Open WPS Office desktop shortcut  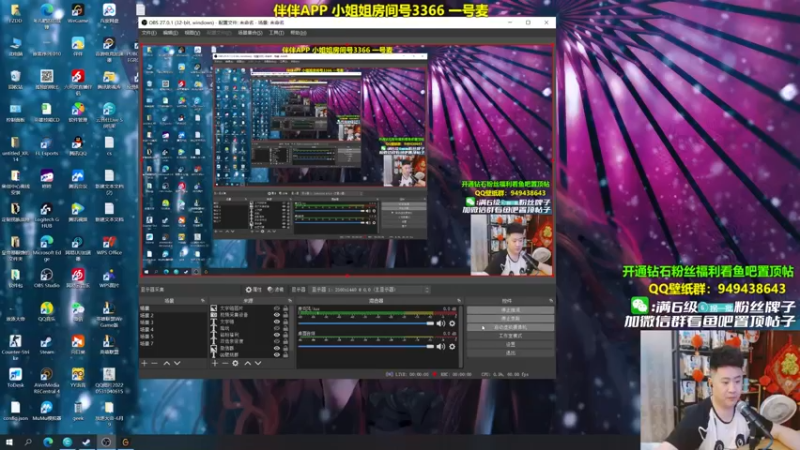click(109, 245)
